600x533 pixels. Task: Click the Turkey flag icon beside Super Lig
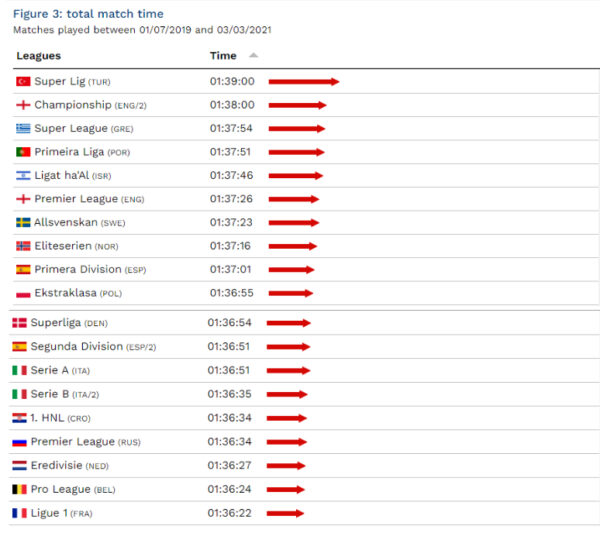coord(23,81)
